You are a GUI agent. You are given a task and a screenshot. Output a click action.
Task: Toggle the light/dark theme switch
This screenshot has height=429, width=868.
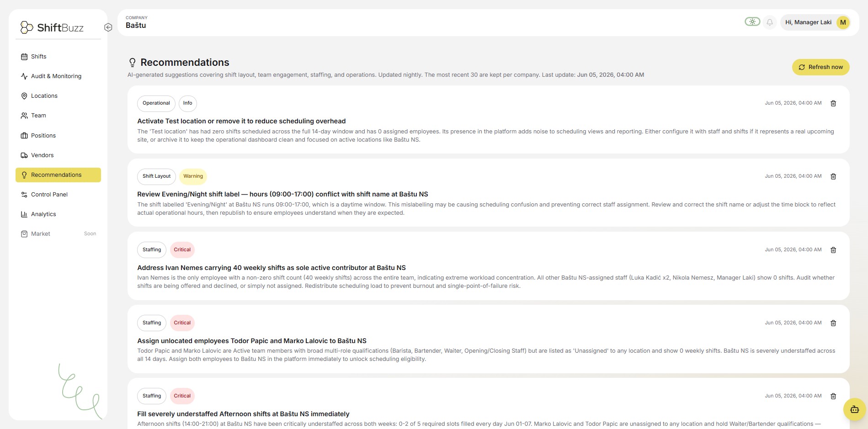pos(752,21)
